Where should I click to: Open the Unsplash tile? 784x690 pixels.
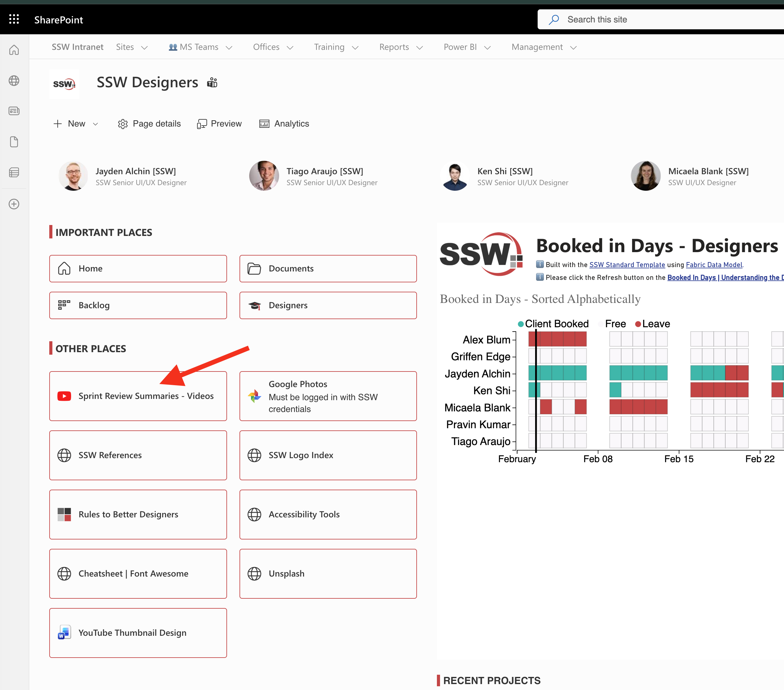[x=328, y=573]
